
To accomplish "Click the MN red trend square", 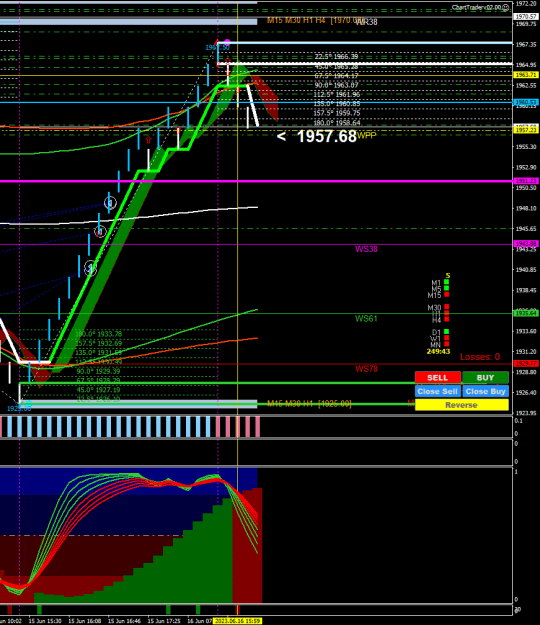I will pos(446,344).
